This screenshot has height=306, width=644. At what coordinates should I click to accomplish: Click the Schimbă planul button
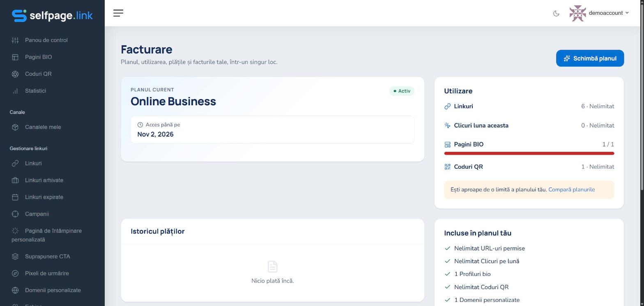pos(590,58)
